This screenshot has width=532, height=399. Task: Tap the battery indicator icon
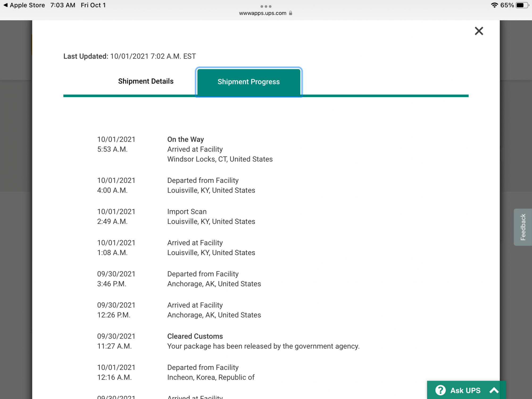[522, 5]
